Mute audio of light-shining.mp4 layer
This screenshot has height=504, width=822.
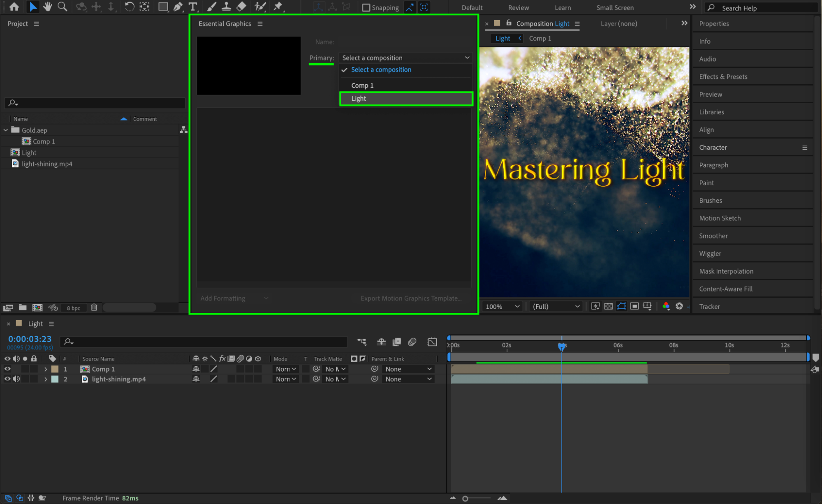click(x=16, y=379)
